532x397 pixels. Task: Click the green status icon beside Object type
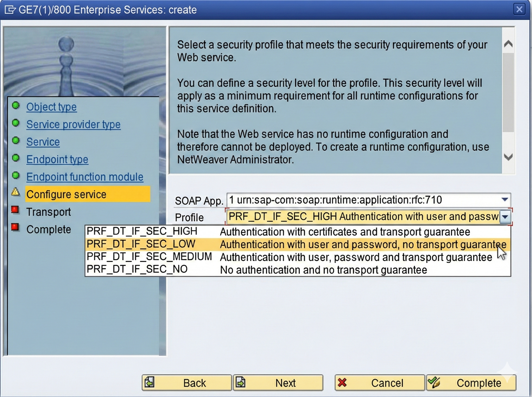coord(16,105)
